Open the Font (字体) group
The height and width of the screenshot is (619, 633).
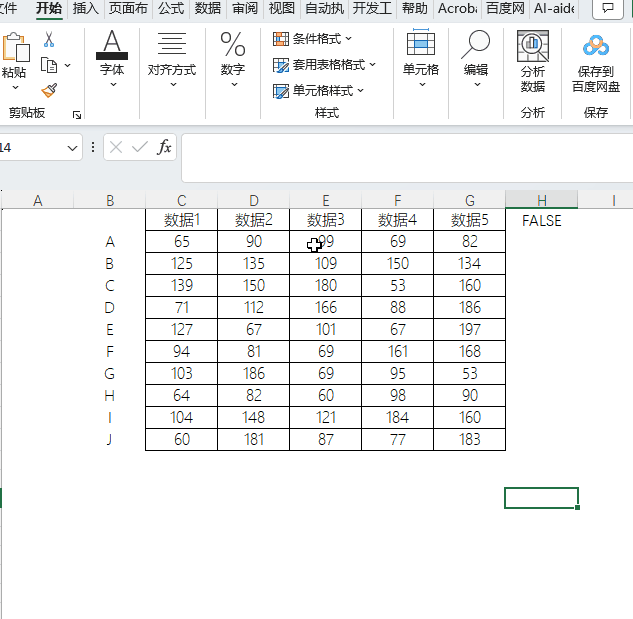tap(112, 58)
